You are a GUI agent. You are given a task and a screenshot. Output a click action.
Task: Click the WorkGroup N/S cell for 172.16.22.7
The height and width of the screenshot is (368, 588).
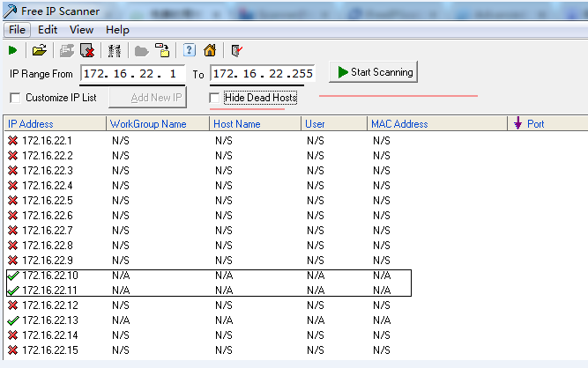tap(121, 231)
